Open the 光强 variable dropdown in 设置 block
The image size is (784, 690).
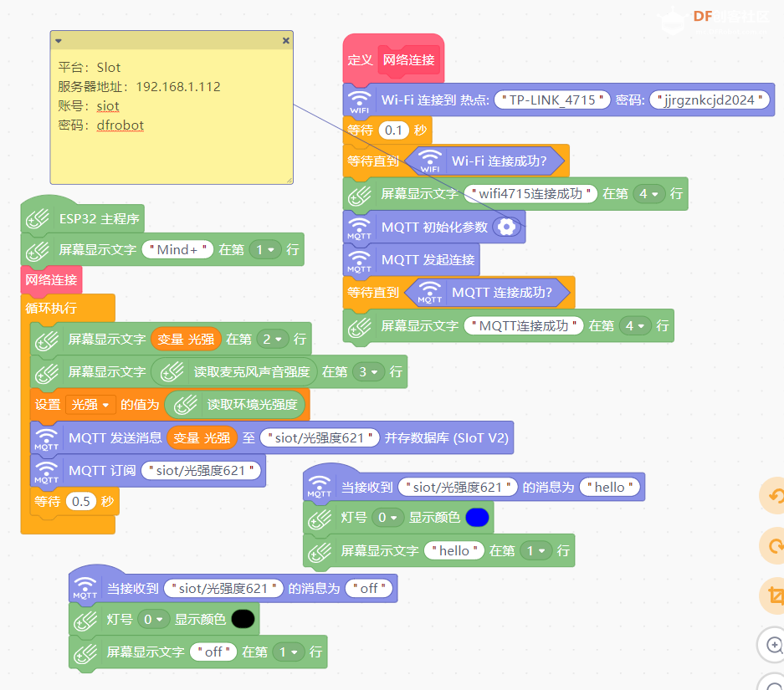pyautogui.click(x=90, y=405)
